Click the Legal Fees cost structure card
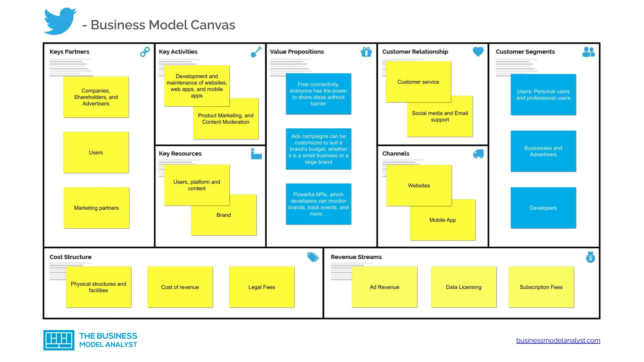The image size is (644, 362). (x=261, y=287)
